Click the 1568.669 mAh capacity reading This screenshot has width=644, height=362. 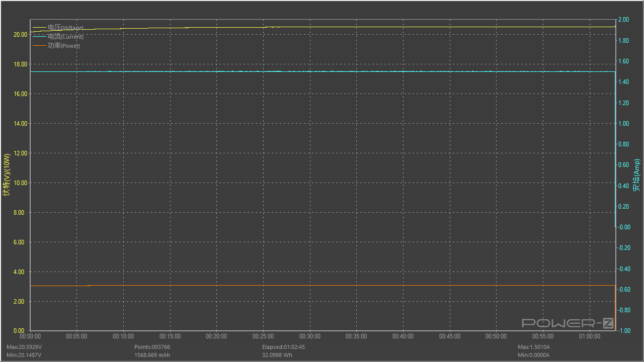(152, 355)
